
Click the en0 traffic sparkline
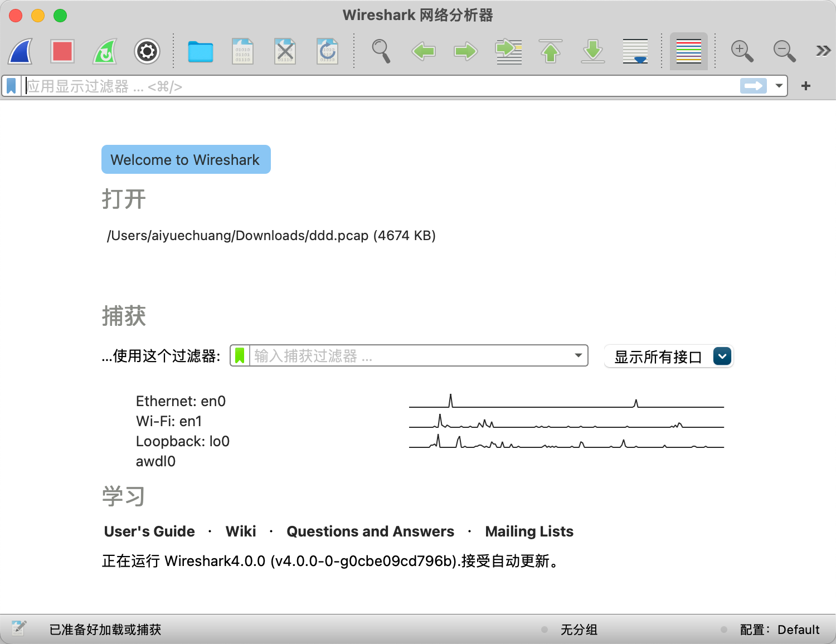(x=566, y=401)
